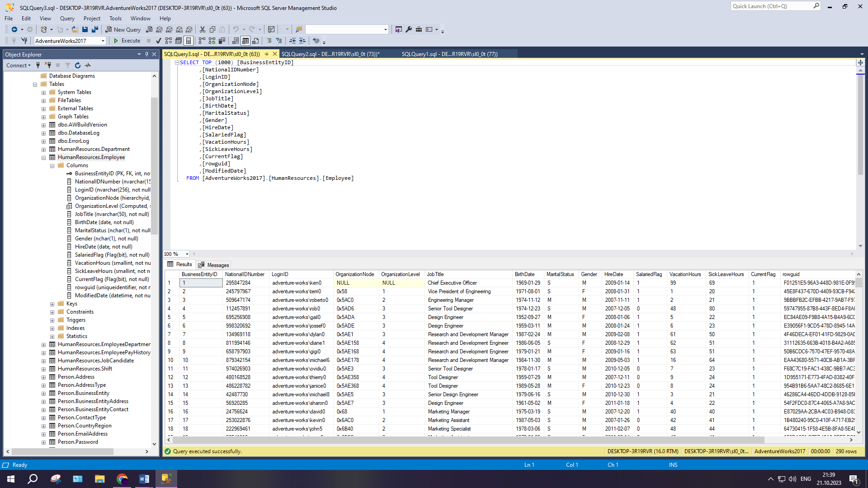
Task: Switch output to Results to Grid
Action: (x=245, y=41)
